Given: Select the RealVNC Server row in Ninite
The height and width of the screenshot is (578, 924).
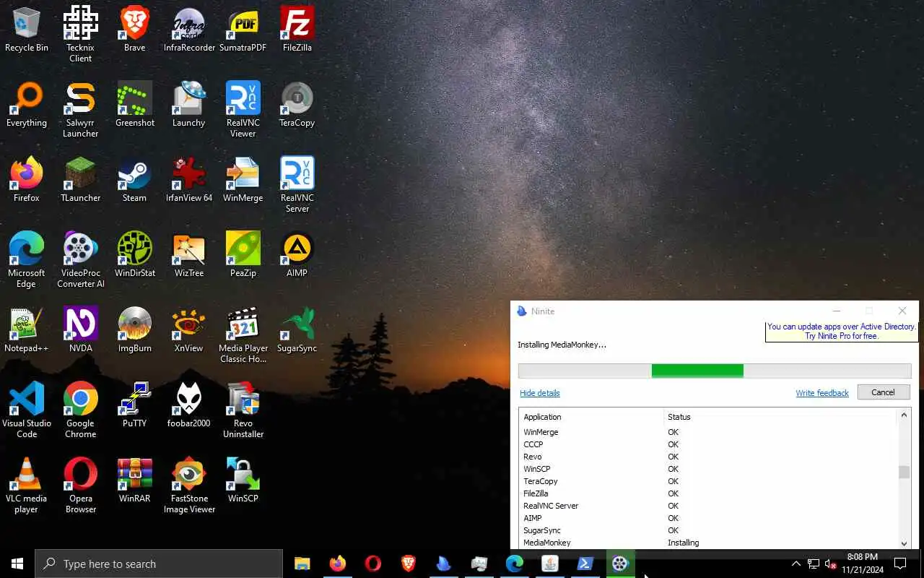Looking at the screenshot, I should point(707,506).
